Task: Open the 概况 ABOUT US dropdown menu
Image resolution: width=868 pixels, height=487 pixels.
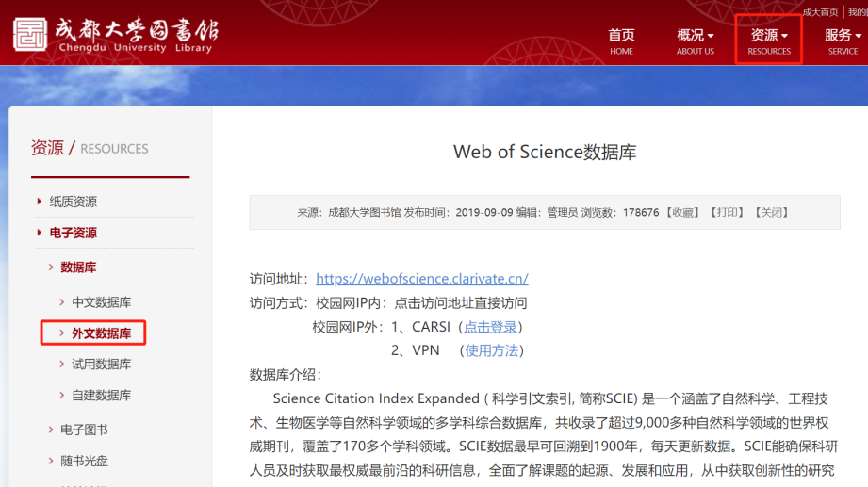Action: [696, 41]
